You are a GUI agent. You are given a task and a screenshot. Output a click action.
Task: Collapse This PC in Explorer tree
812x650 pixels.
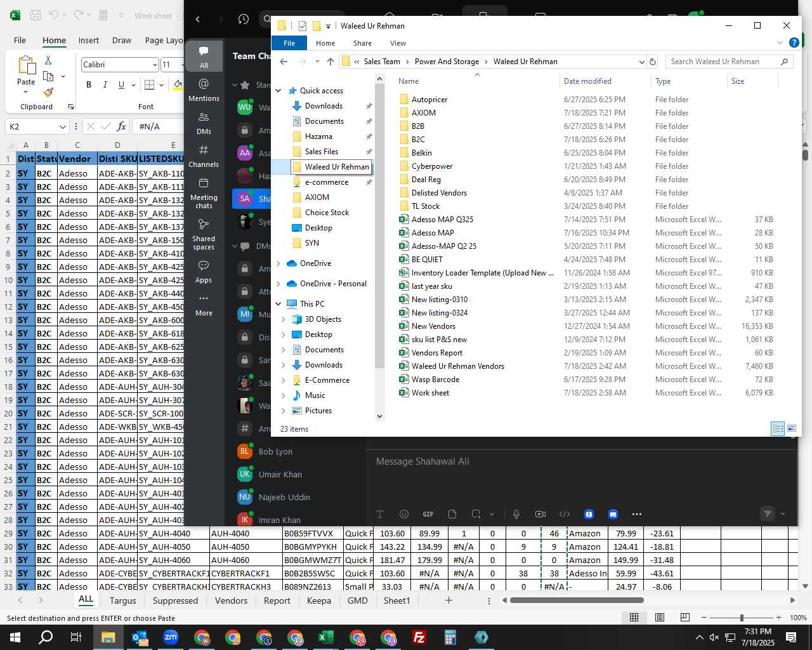point(278,304)
